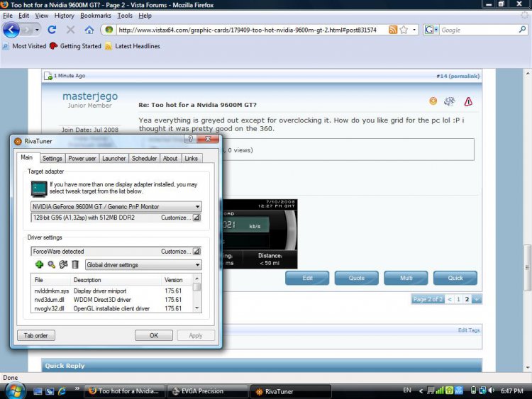Open the search engine selector Google icon
Viewport: 532px width, 399px height.
(431, 30)
